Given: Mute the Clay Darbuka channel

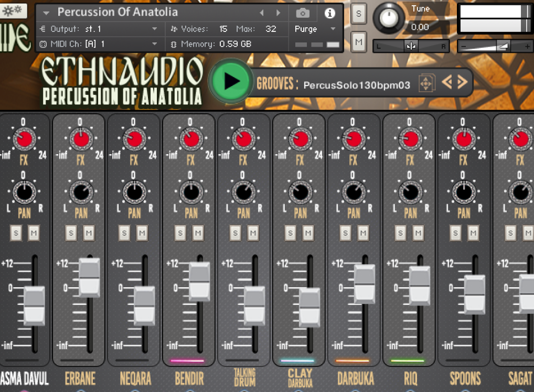Looking at the screenshot, I should 308,233.
